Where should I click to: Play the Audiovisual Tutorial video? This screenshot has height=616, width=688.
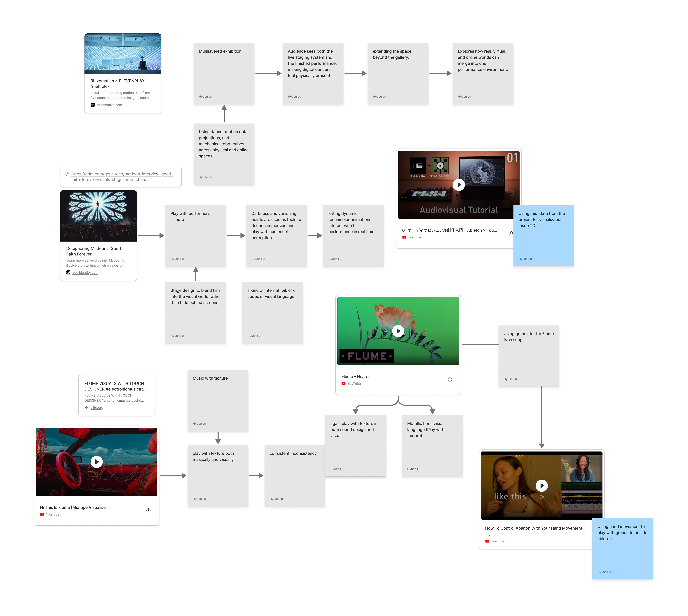459,185
